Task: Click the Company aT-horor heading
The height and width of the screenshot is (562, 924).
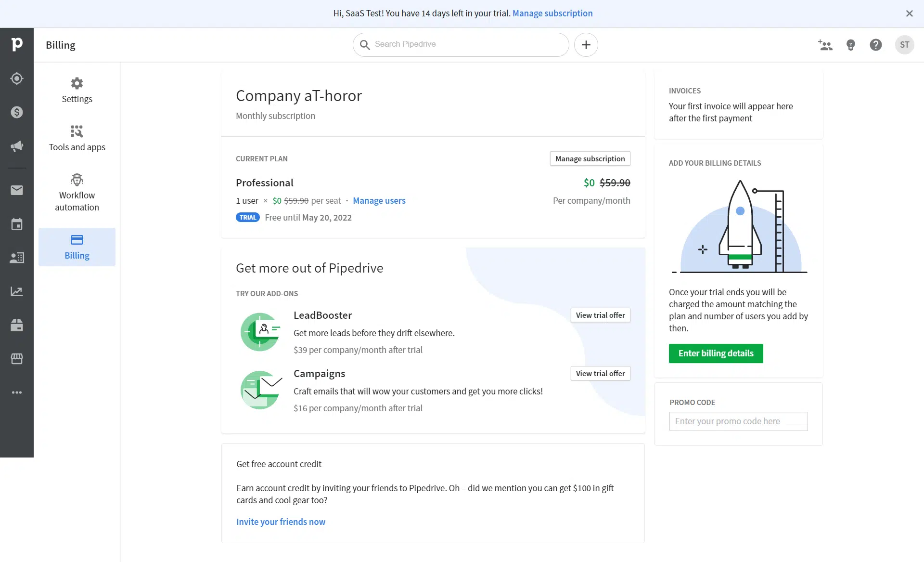Action: [x=299, y=96]
